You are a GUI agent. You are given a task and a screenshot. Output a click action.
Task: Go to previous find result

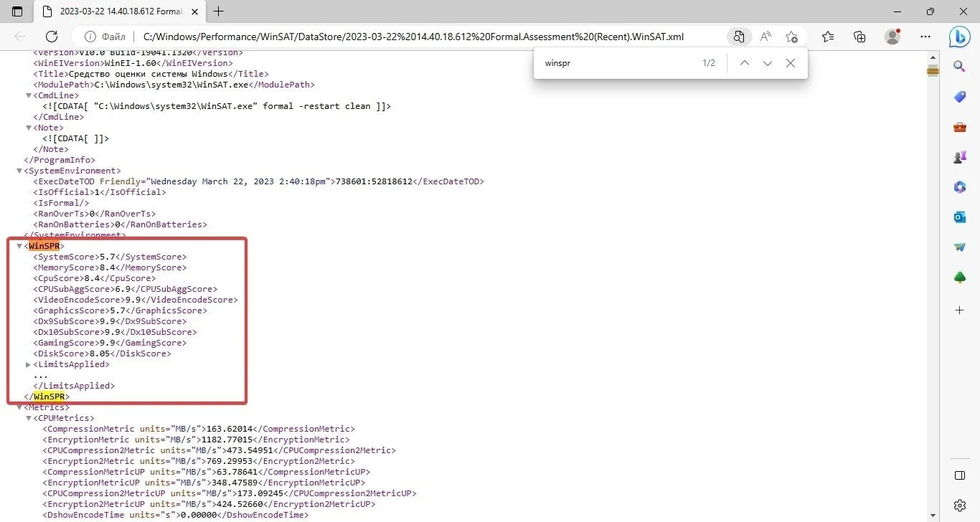tap(745, 63)
